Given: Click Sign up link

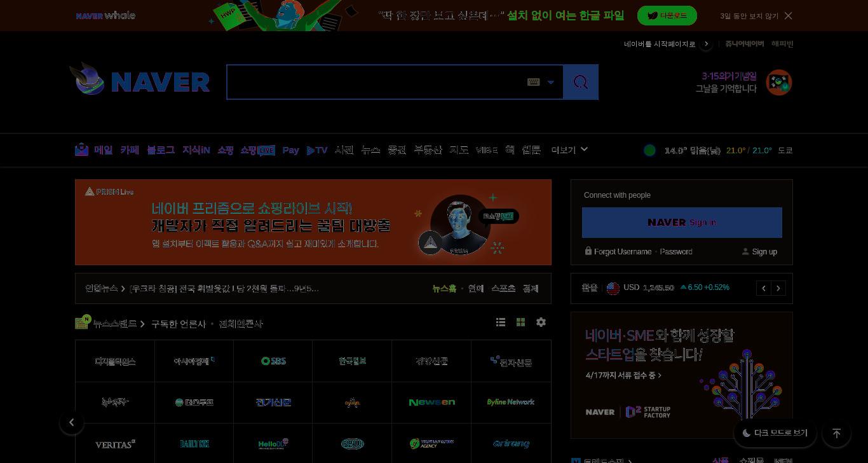Looking at the screenshot, I should 764,252.
